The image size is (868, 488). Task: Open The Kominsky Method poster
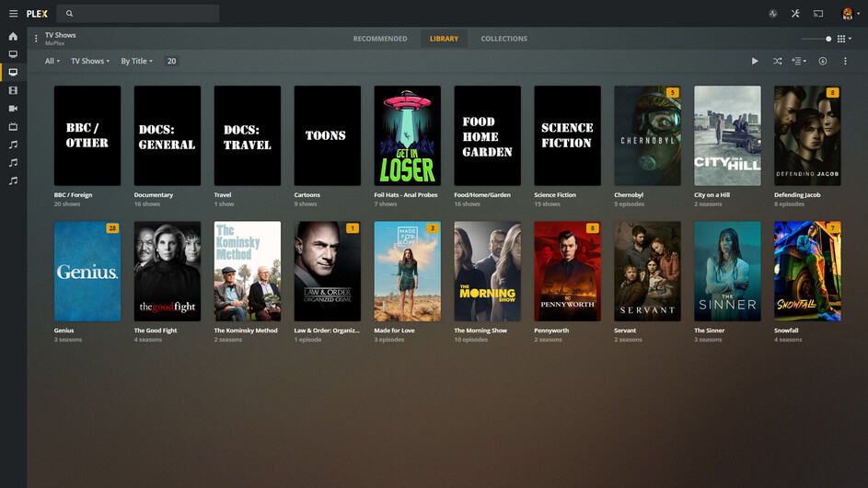pyautogui.click(x=248, y=272)
